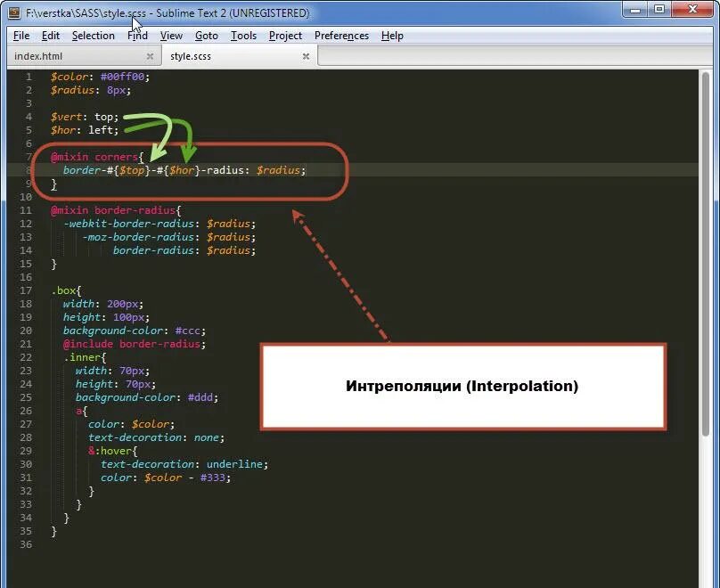Open the Edit menu
This screenshot has width=720, height=588.
(x=51, y=36)
